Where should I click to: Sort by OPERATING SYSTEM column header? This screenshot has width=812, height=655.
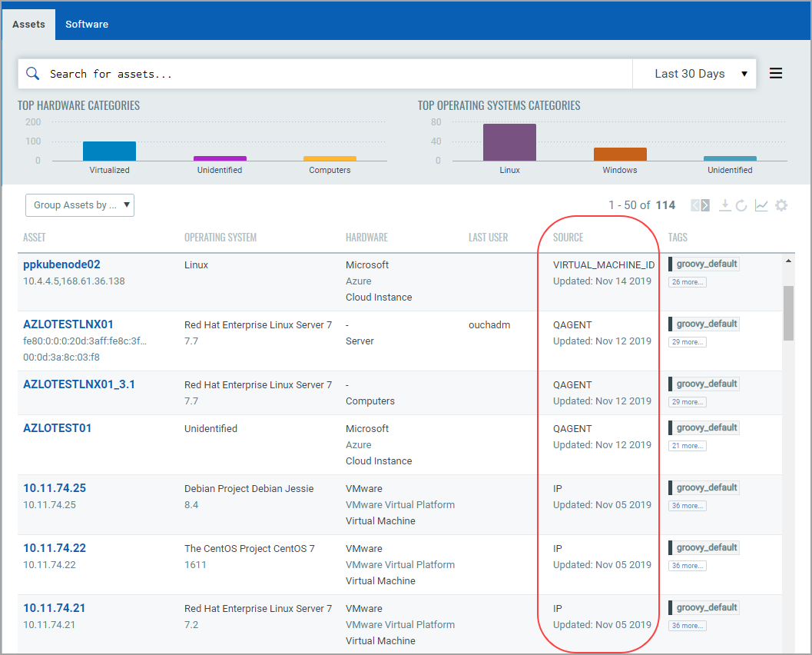220,238
